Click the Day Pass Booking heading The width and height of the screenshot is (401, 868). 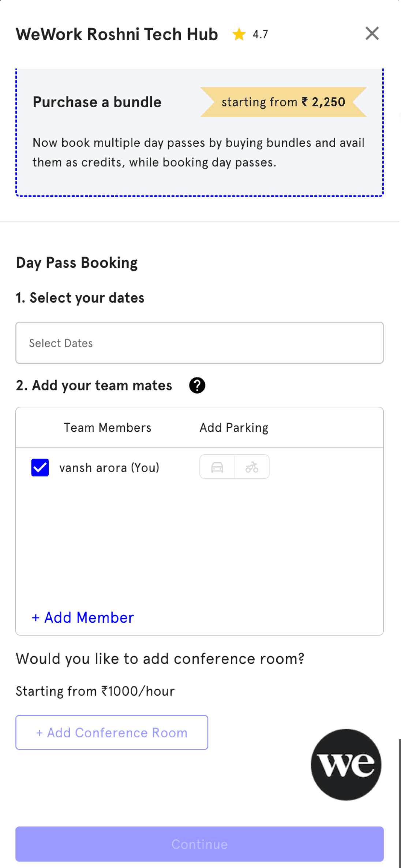pos(77,263)
